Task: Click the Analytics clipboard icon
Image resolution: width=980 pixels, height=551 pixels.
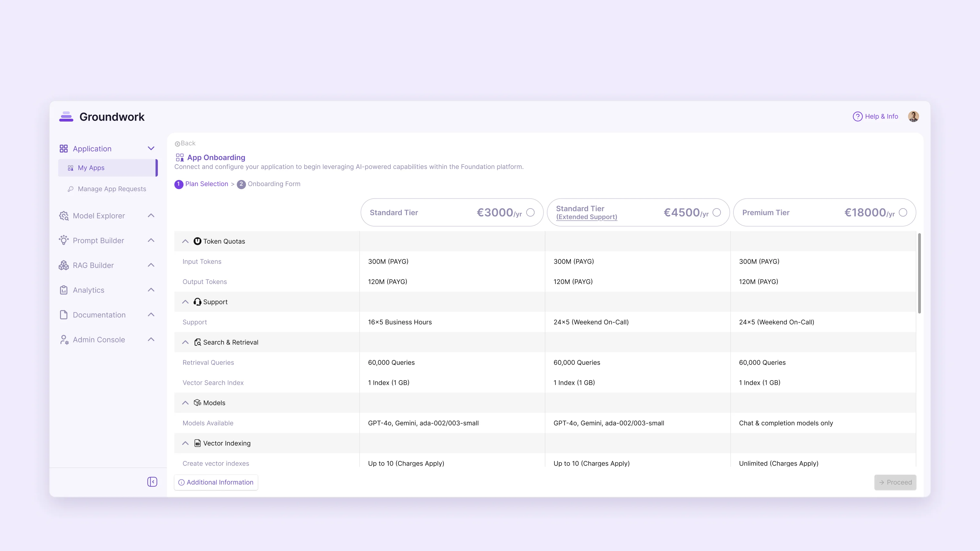Action: [63, 290]
